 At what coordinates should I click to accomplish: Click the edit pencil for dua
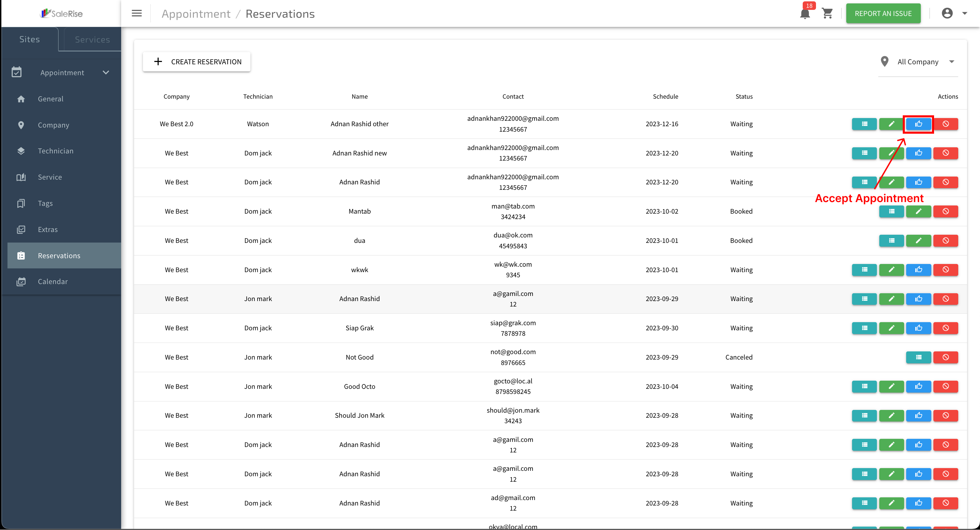pyautogui.click(x=918, y=241)
